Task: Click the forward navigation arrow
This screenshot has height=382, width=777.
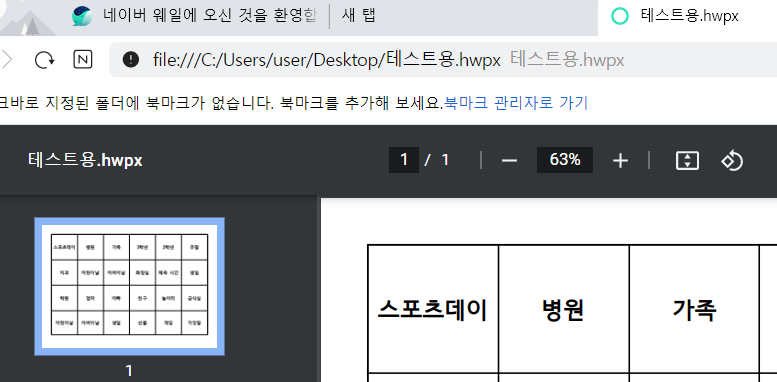Action: [x=6, y=60]
